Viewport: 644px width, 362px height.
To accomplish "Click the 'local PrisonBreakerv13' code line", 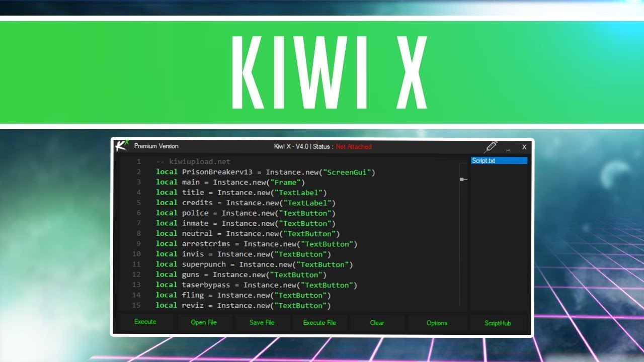I will [x=266, y=172].
